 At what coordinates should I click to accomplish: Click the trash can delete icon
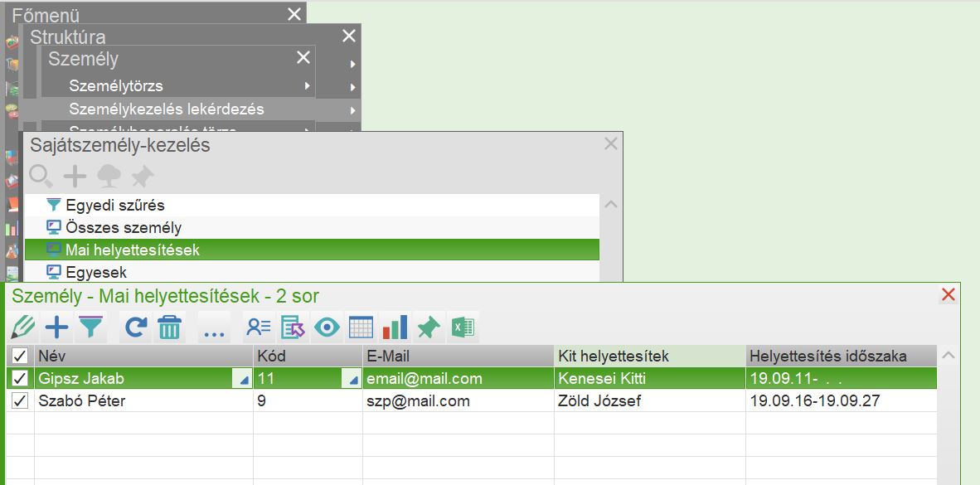click(169, 327)
